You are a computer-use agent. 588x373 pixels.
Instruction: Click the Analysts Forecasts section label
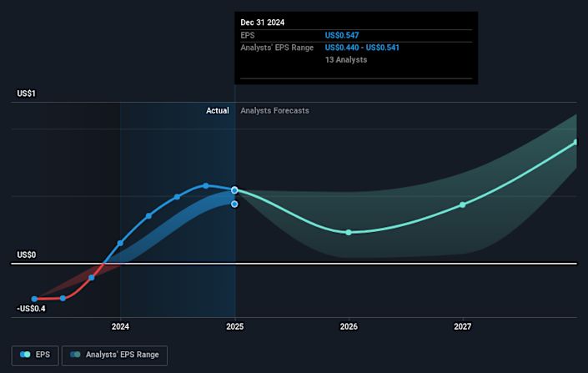(x=275, y=111)
